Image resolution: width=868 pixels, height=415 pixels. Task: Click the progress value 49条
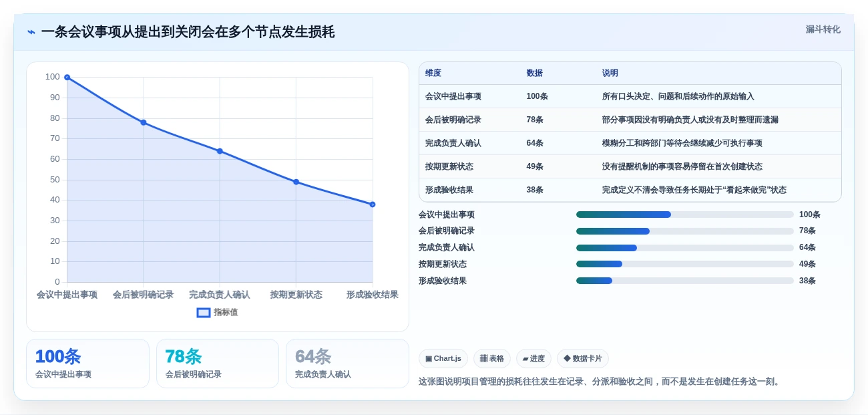(x=807, y=264)
